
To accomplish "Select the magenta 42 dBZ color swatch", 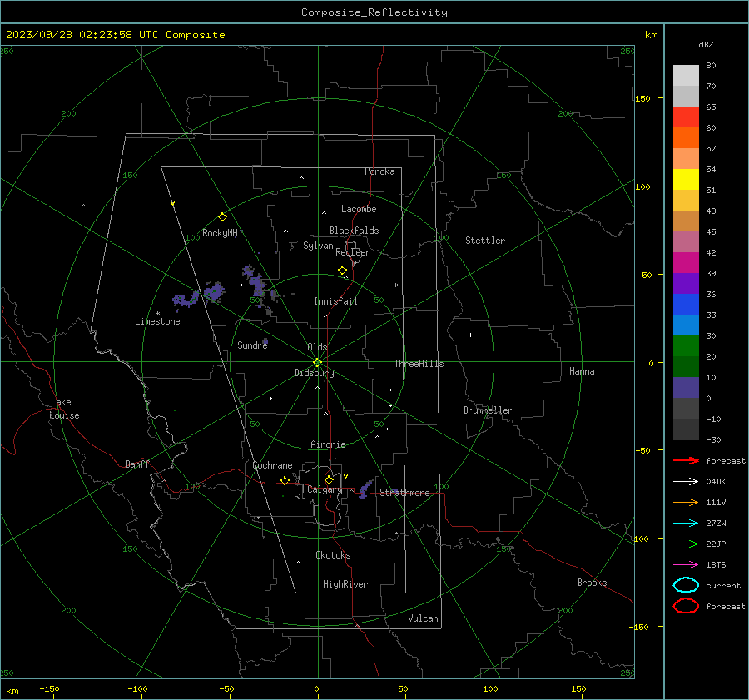I will (686, 262).
